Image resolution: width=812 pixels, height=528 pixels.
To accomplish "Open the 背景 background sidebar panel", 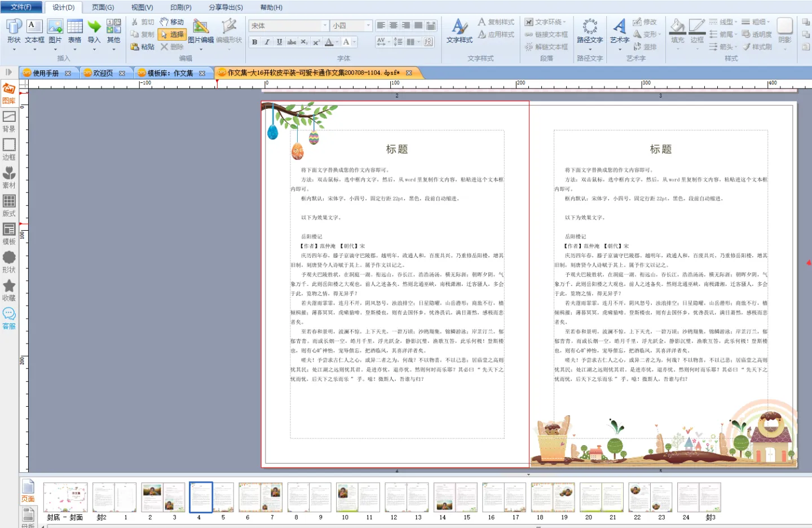I will coord(9,122).
